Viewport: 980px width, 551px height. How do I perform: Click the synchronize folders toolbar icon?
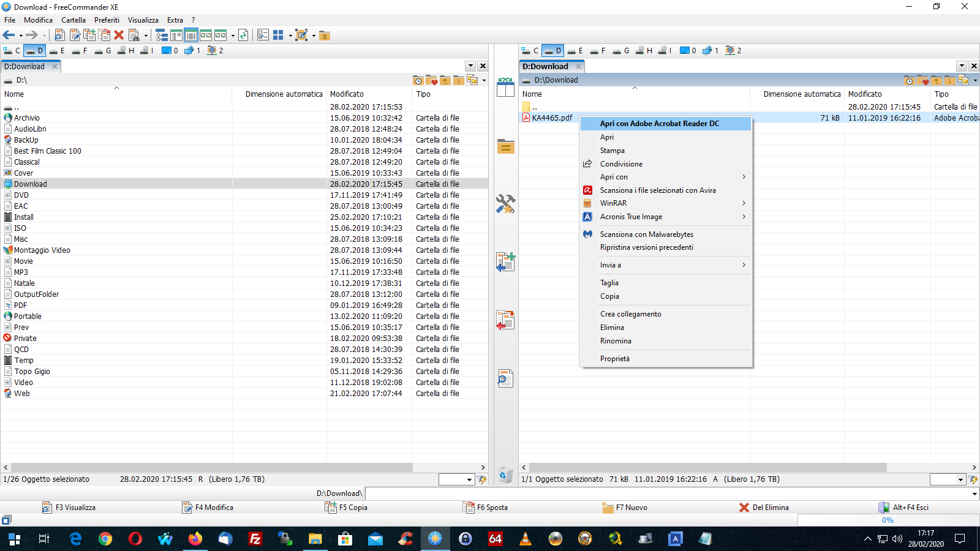click(243, 36)
